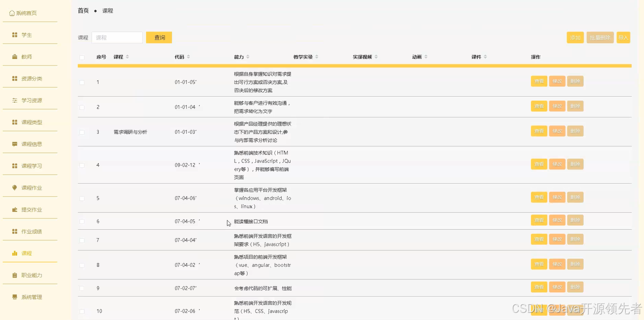The height and width of the screenshot is (320, 644).
Task: Open the 系统管理 section icon
Action: pyautogui.click(x=14, y=297)
